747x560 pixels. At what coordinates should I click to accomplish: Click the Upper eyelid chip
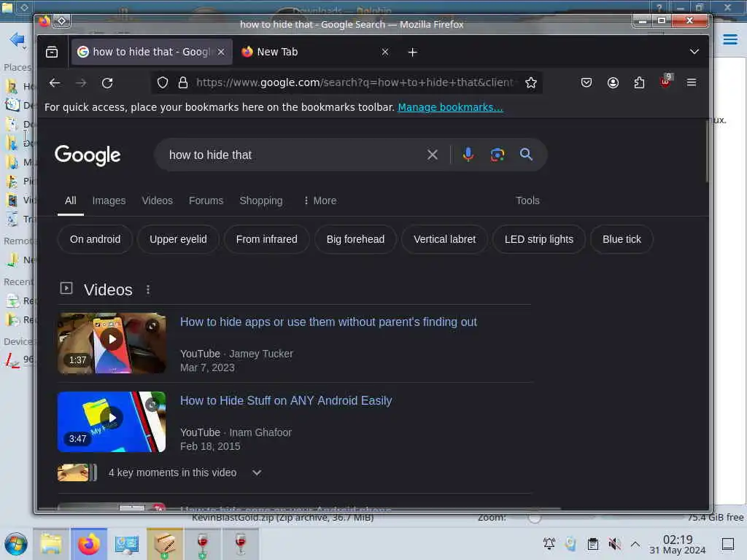click(178, 239)
